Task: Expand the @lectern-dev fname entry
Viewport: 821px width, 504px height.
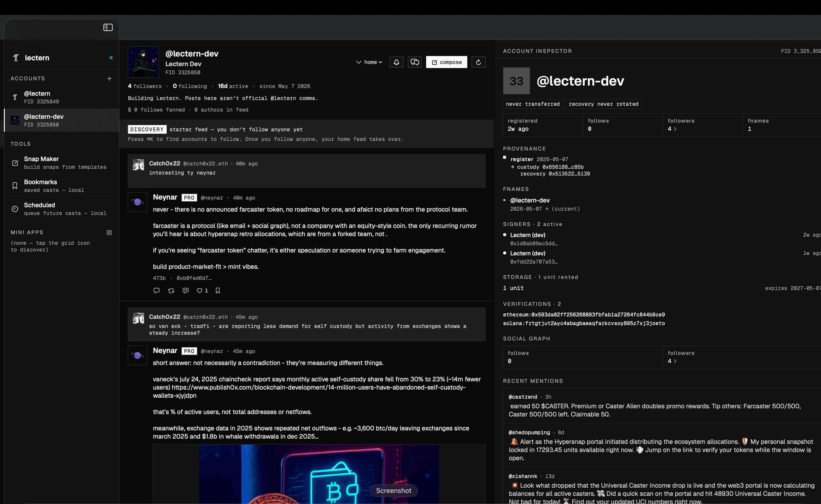Action: coord(505,200)
